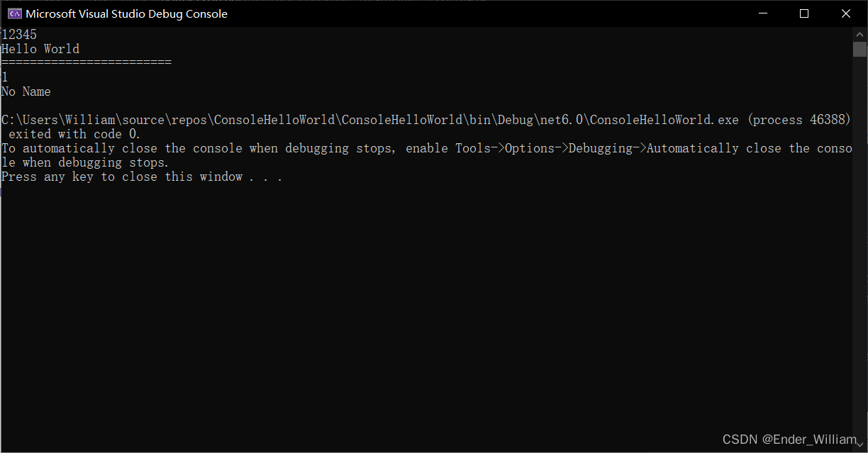Click the "exited with code 0" message

click(x=74, y=134)
